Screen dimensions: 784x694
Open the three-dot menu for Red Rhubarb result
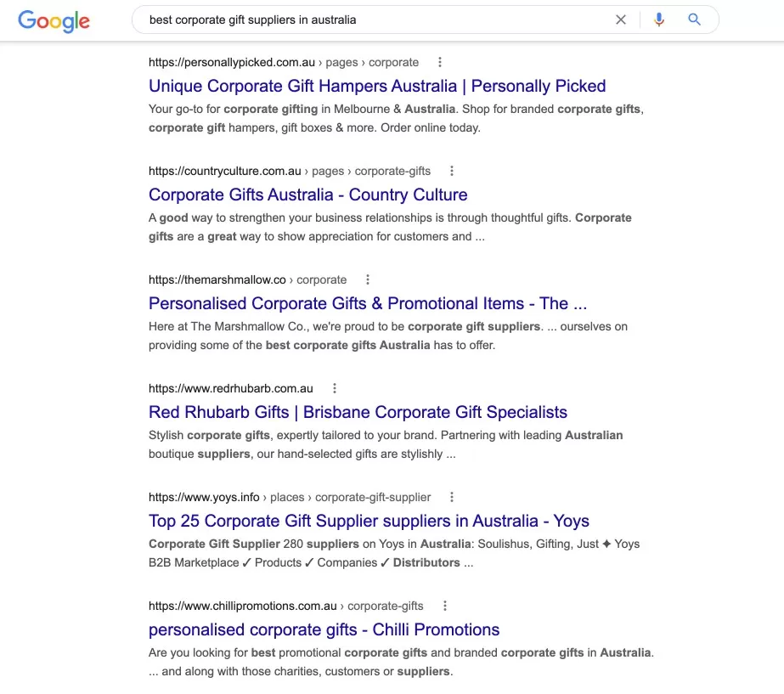coord(334,387)
